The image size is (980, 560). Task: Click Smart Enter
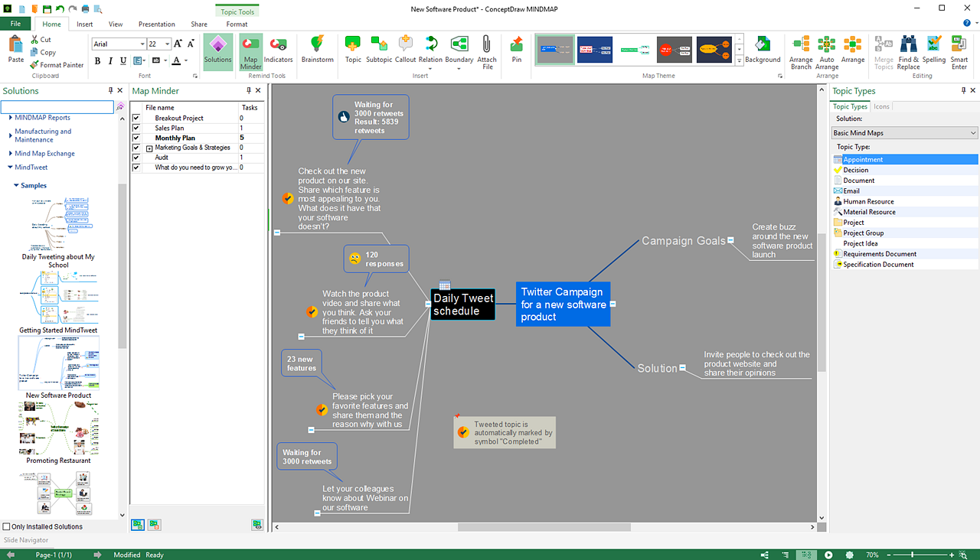(959, 51)
